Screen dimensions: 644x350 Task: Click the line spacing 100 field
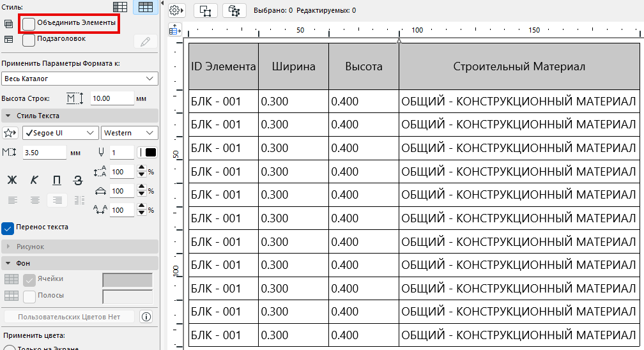121,172
